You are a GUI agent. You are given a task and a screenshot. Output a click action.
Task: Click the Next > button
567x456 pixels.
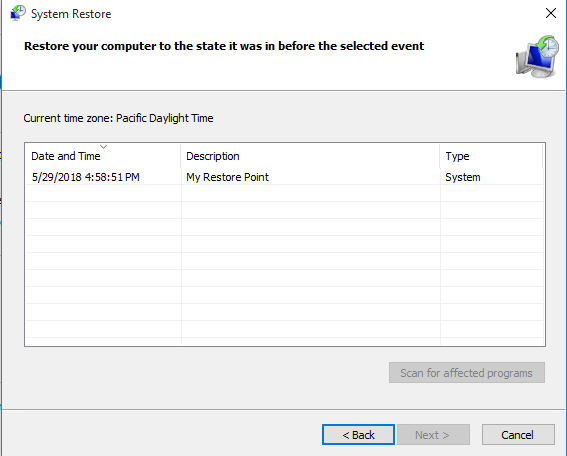(x=433, y=435)
